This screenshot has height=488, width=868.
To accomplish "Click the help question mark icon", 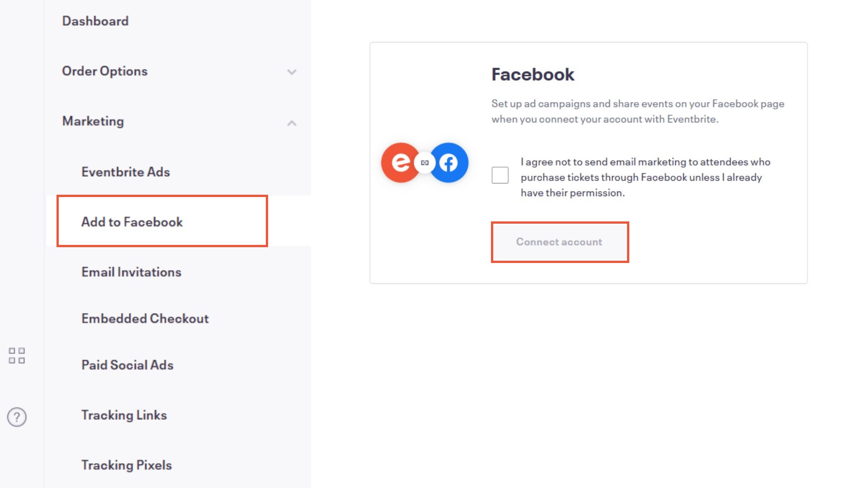I will click(17, 417).
